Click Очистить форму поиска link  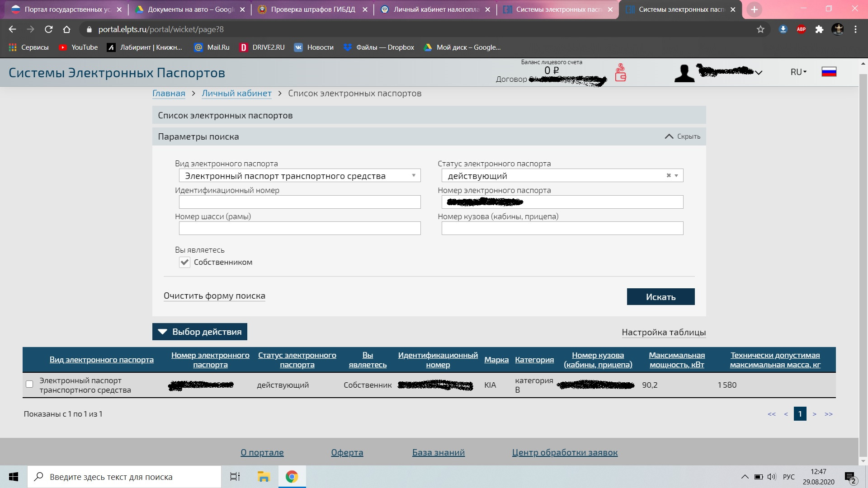214,296
